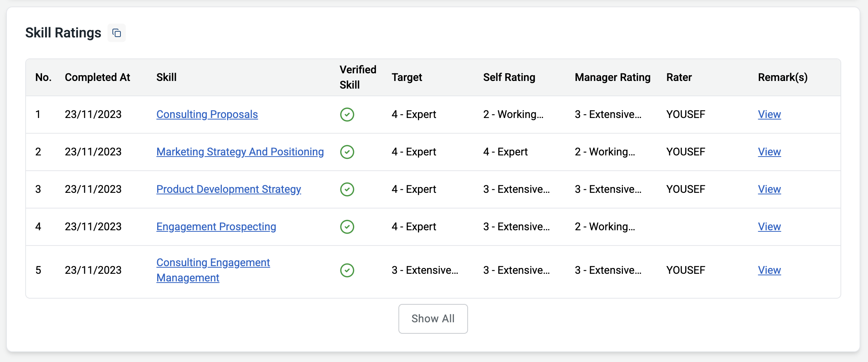Click the Completed At column header
This screenshot has height=362, width=868.
98,78
